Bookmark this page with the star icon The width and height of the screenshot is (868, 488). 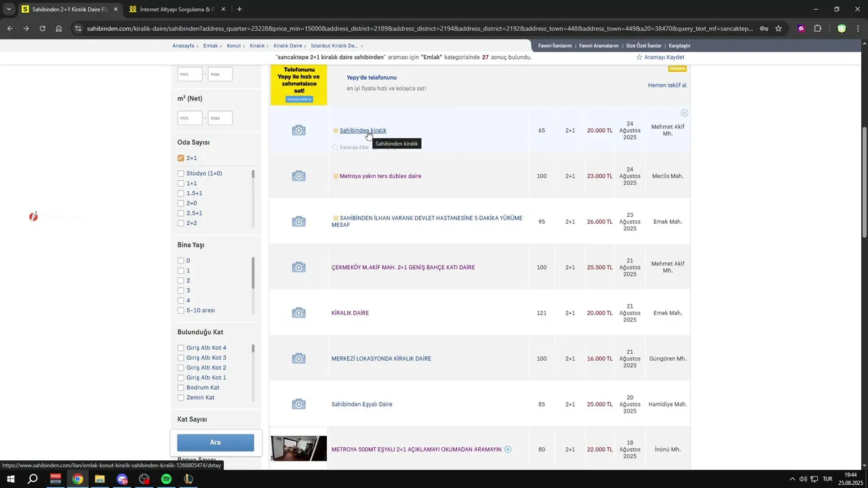pyautogui.click(x=778, y=28)
